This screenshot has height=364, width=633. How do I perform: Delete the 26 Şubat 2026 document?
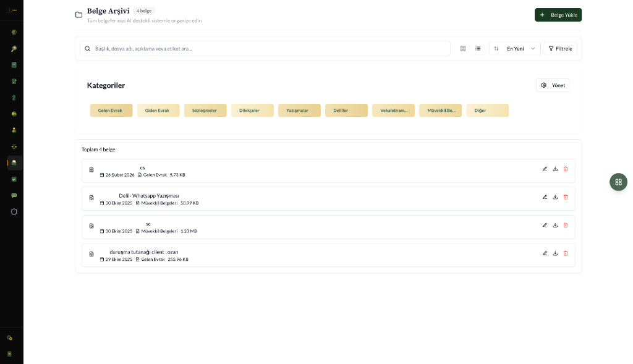tap(566, 169)
